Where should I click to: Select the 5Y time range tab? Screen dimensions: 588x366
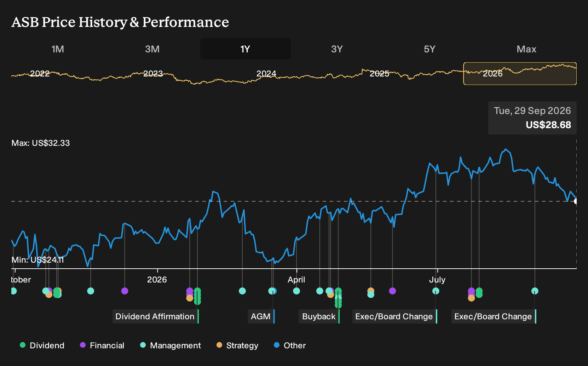coord(430,49)
